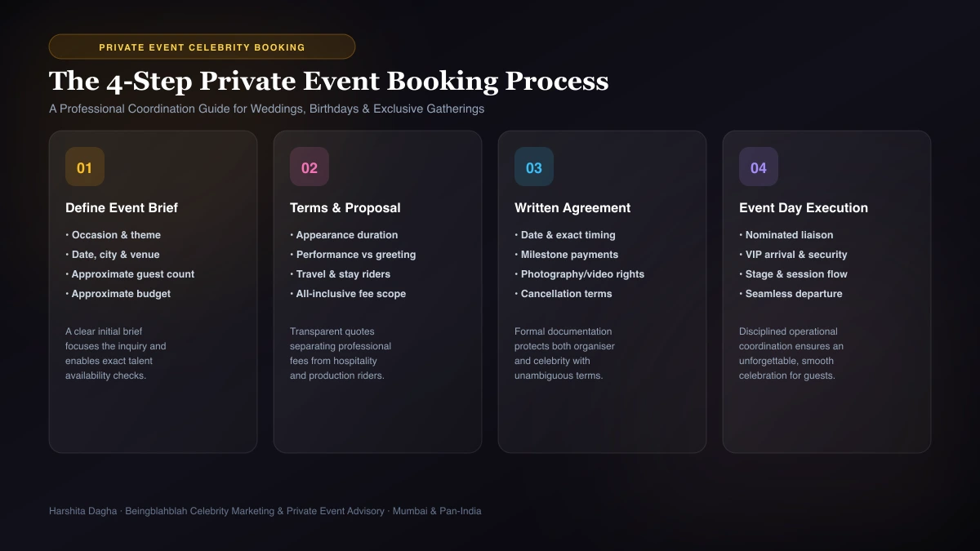The image size is (980, 551).
Task: Click the 'Cancellation terms' bullet
Action: tap(563, 294)
